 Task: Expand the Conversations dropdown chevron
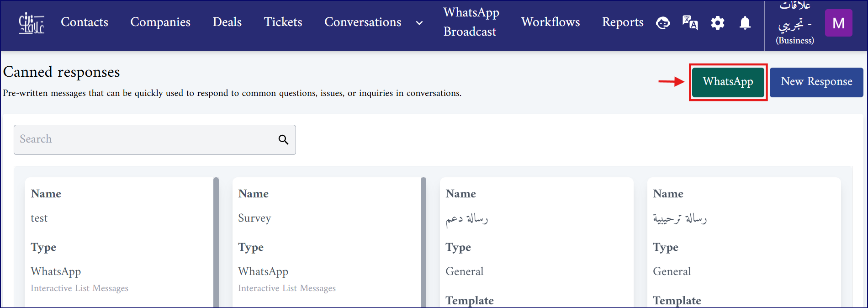tap(419, 23)
